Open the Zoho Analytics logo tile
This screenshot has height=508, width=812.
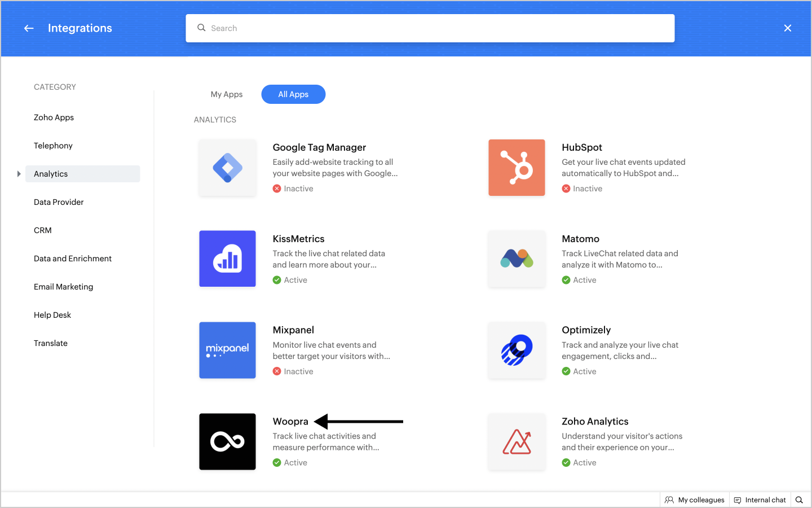(517, 441)
